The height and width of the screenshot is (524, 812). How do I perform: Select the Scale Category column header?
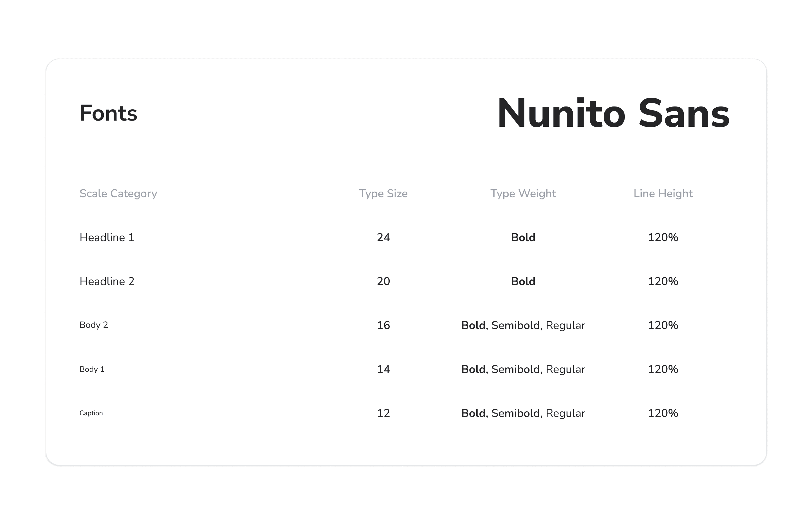pos(118,194)
